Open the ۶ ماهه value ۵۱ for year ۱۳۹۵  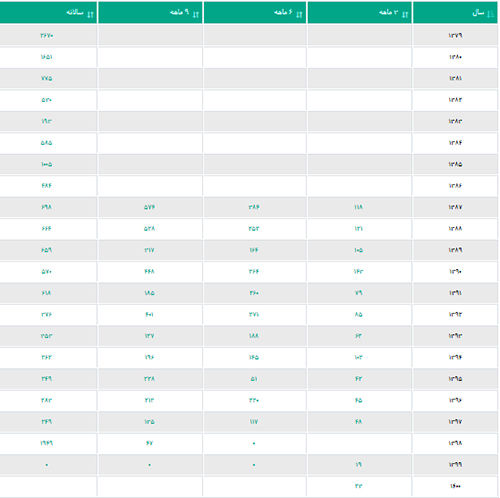click(254, 379)
